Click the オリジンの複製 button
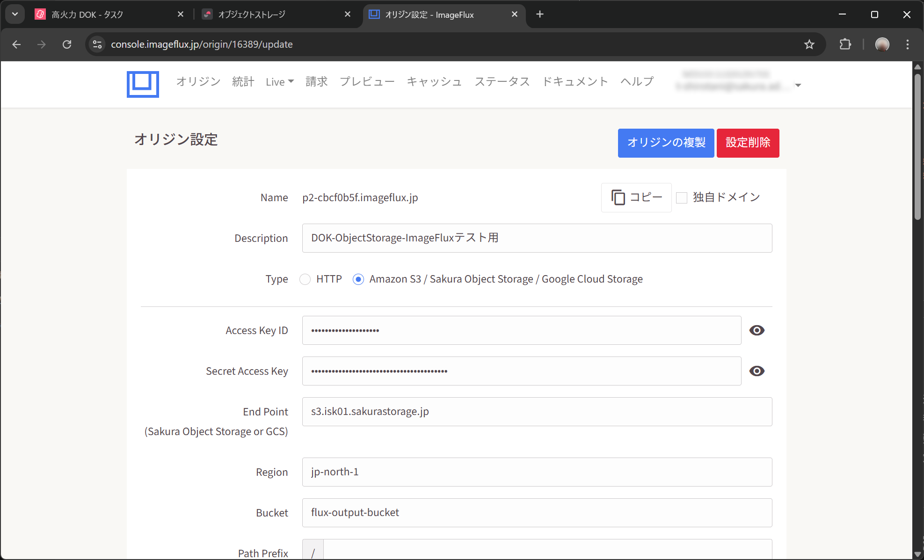The width and height of the screenshot is (924, 560). [666, 143]
